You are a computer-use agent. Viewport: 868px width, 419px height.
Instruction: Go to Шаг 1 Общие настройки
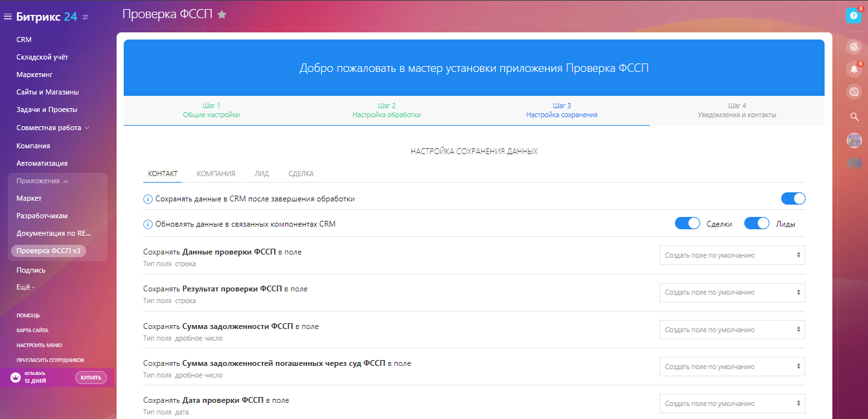coord(211,110)
